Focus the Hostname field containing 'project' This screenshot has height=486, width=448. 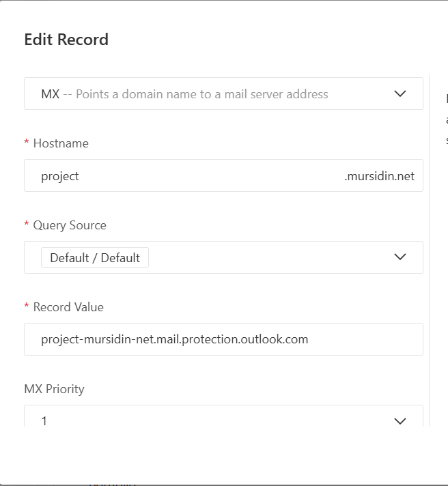pyautogui.click(x=184, y=175)
